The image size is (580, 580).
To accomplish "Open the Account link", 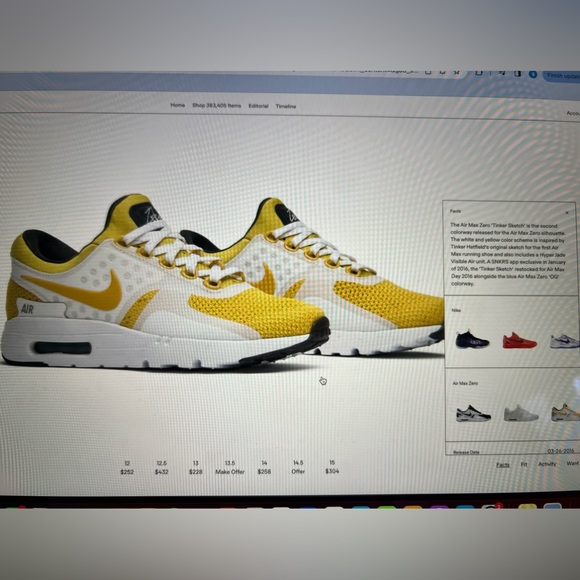I will [x=573, y=113].
